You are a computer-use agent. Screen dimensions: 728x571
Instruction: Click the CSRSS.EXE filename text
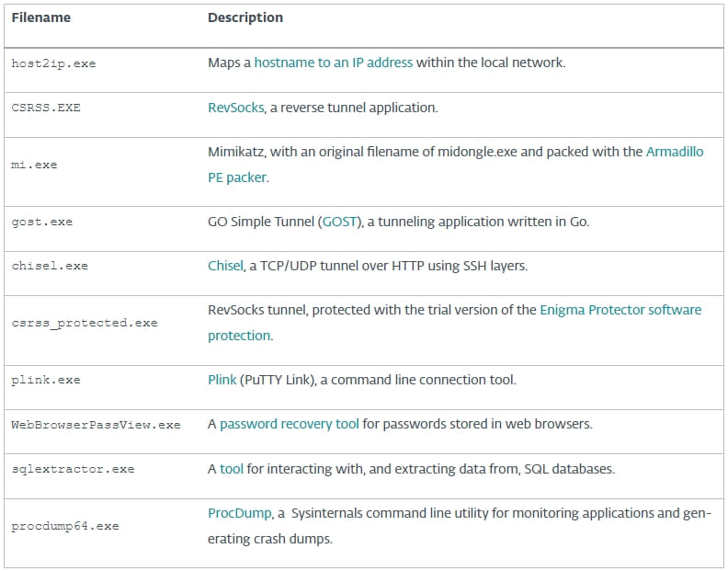tap(46, 108)
